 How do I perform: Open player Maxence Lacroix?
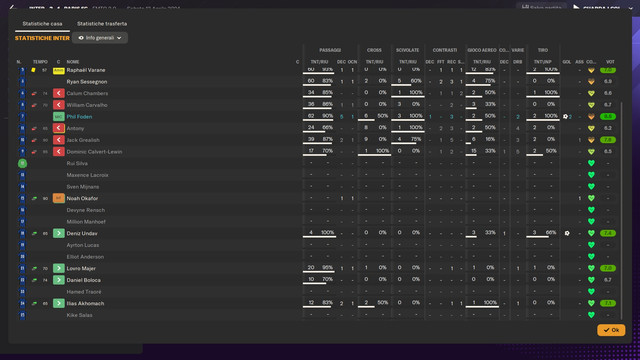(87, 175)
